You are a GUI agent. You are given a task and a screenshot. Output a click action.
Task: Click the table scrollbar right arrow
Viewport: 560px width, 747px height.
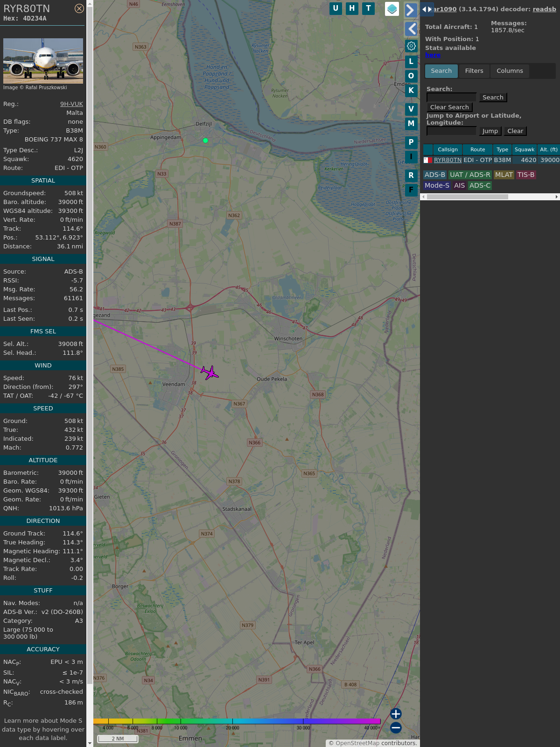(x=557, y=197)
